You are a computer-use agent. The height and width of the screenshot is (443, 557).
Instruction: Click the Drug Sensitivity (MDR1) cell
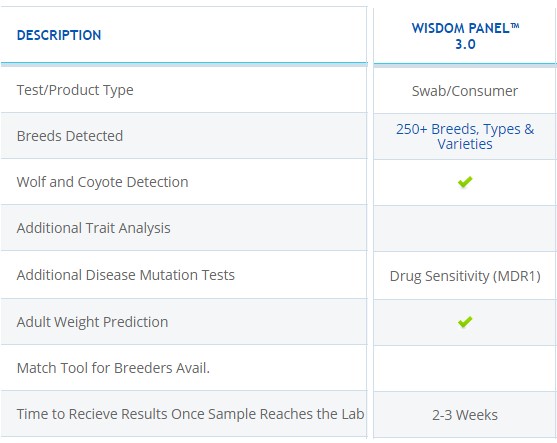(465, 276)
